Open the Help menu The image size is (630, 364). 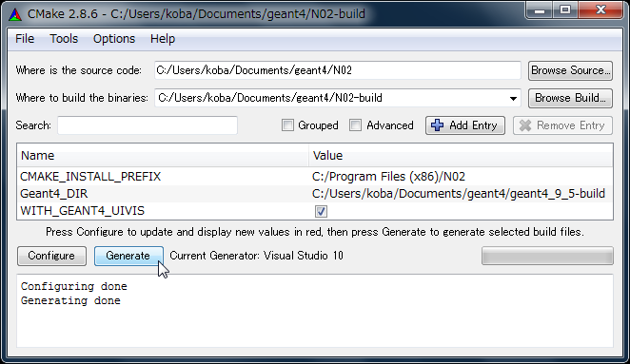(163, 39)
